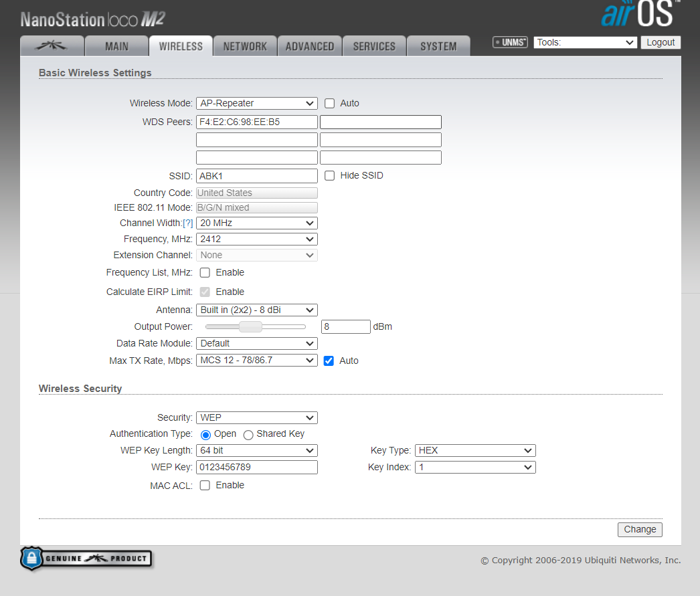Go to the ADVANCED tab
The width and height of the screenshot is (700, 596).
310,46
